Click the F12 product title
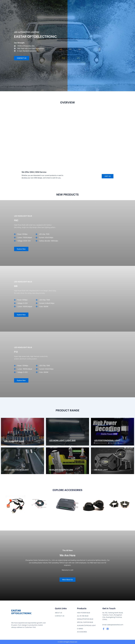Viewport: 135px width, 644px height. pyautogui.click(x=16, y=352)
